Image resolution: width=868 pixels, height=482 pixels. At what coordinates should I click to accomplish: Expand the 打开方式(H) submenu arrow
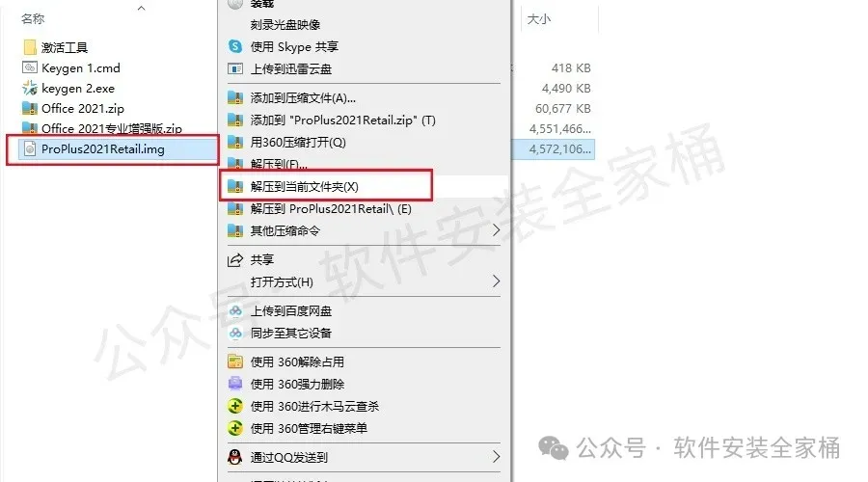point(496,281)
